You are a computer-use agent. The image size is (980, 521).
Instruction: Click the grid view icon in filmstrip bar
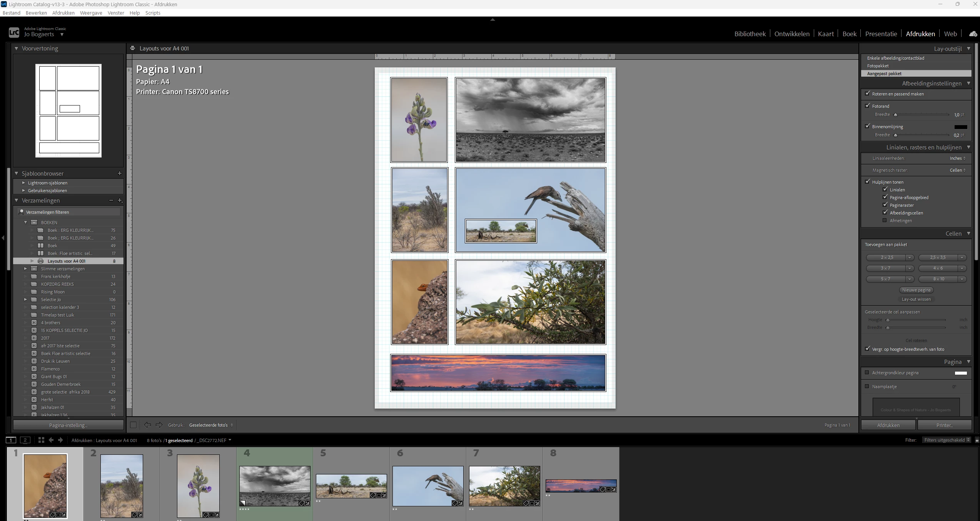41,440
